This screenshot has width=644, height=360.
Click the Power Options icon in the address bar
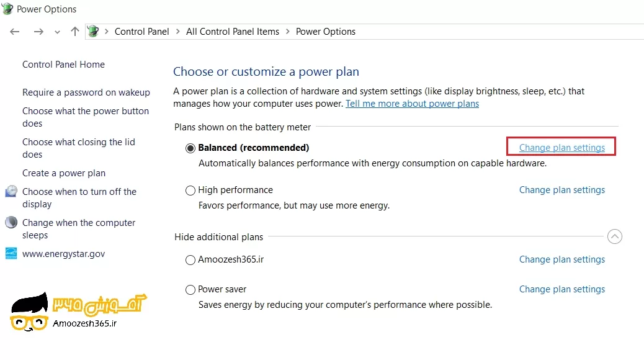(92, 31)
